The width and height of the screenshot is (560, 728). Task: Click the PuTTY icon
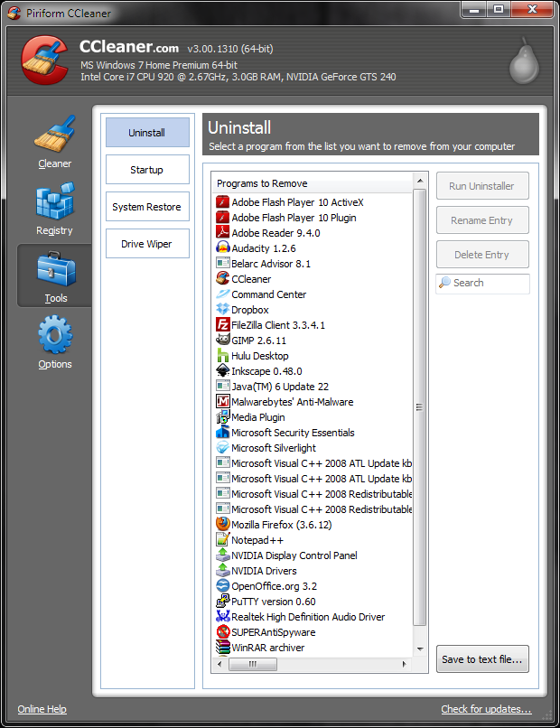point(223,601)
